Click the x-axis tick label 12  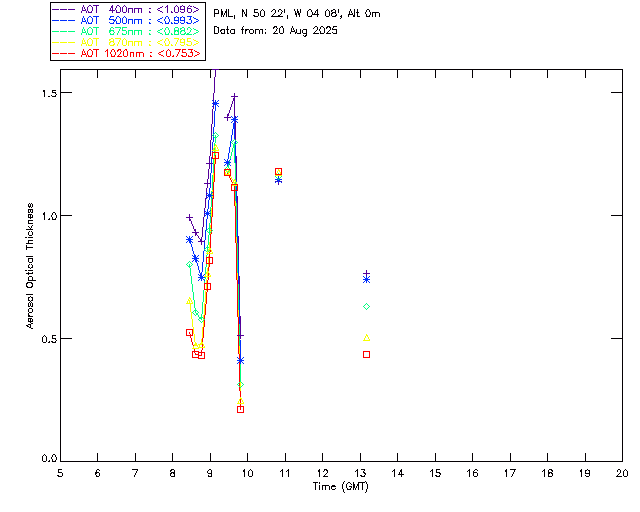click(x=322, y=473)
